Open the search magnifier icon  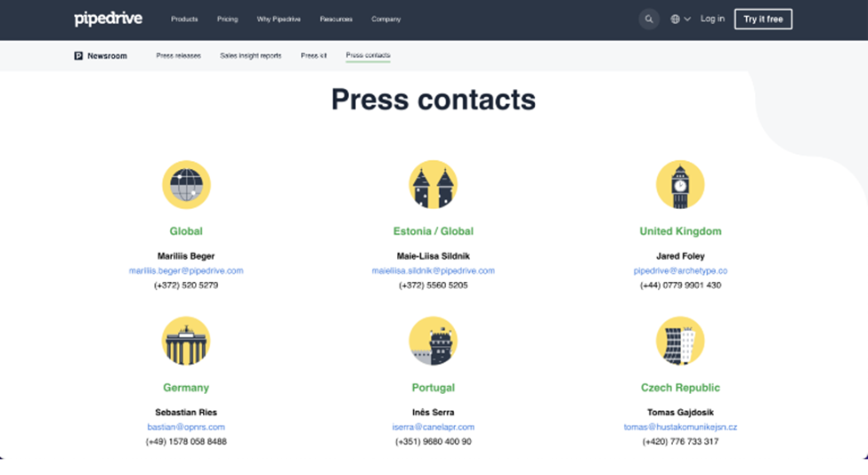[649, 20]
